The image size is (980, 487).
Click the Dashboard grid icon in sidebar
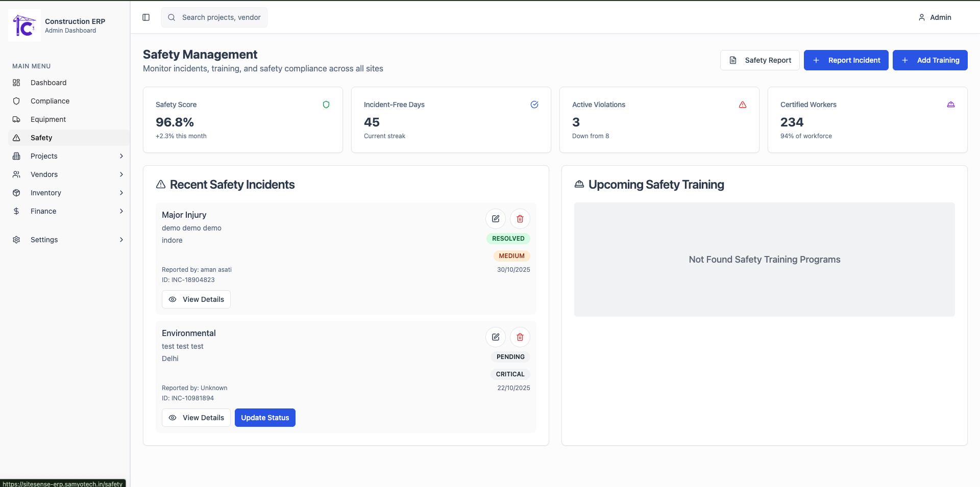(x=16, y=83)
